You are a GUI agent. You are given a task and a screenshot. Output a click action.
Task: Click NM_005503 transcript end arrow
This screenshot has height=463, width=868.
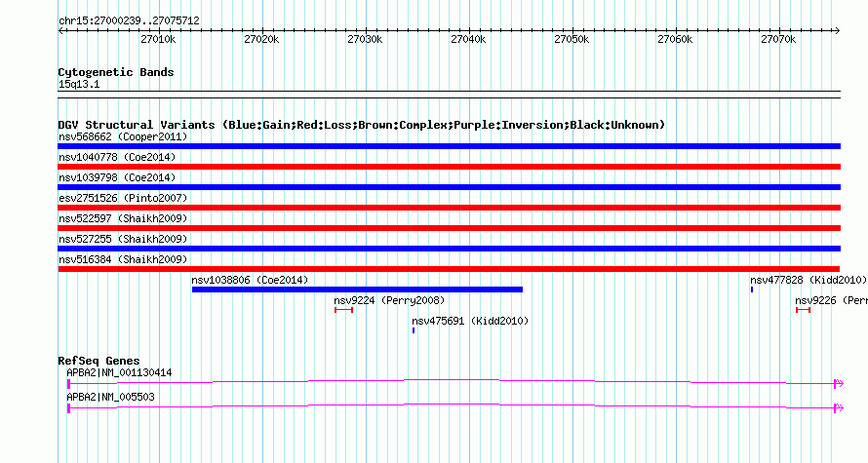click(839, 407)
